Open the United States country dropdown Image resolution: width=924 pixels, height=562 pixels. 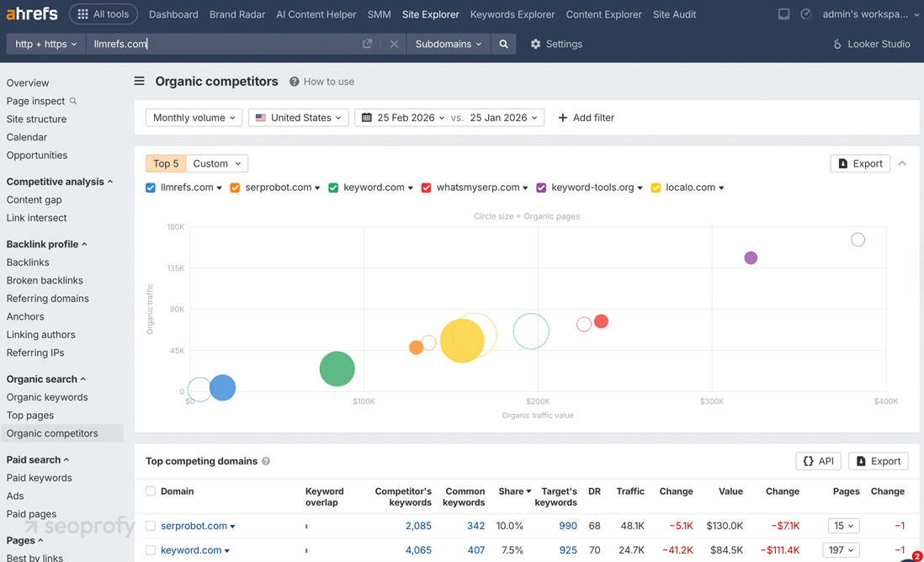pyautogui.click(x=298, y=117)
